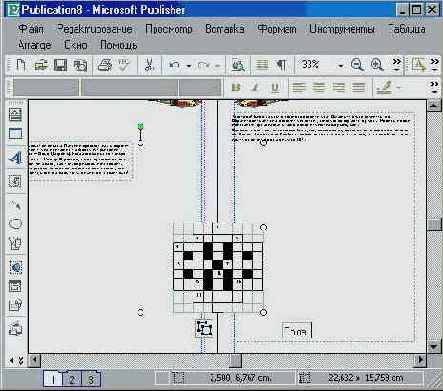Screen dimensions: 443x391
Task: Go to page 2 in page navigator
Action: click(x=72, y=379)
